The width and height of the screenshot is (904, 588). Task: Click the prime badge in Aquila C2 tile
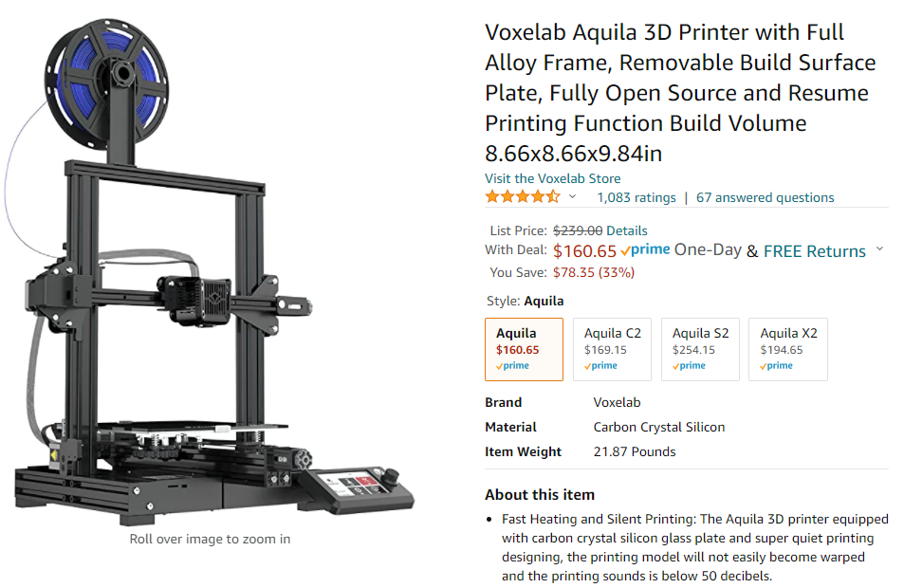(600, 365)
